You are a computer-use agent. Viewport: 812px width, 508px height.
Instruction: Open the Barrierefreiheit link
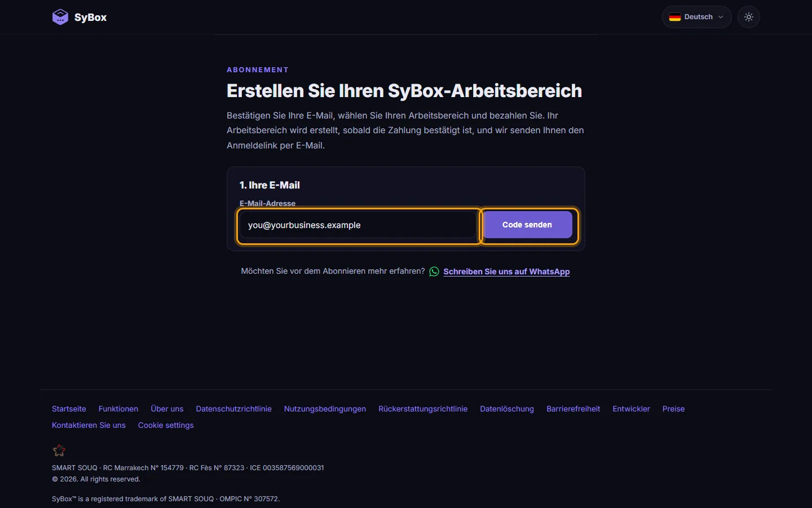pos(573,409)
